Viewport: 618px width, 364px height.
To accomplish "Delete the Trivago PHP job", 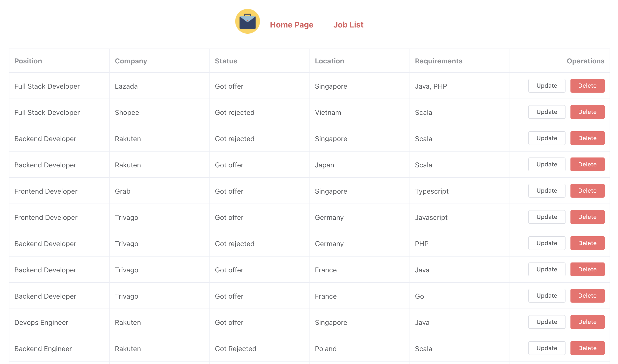I will (587, 243).
